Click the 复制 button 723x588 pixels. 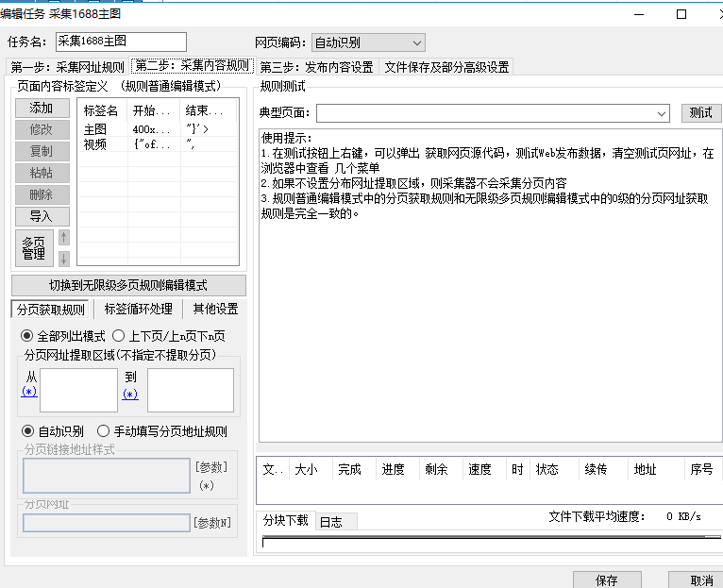coord(42,151)
